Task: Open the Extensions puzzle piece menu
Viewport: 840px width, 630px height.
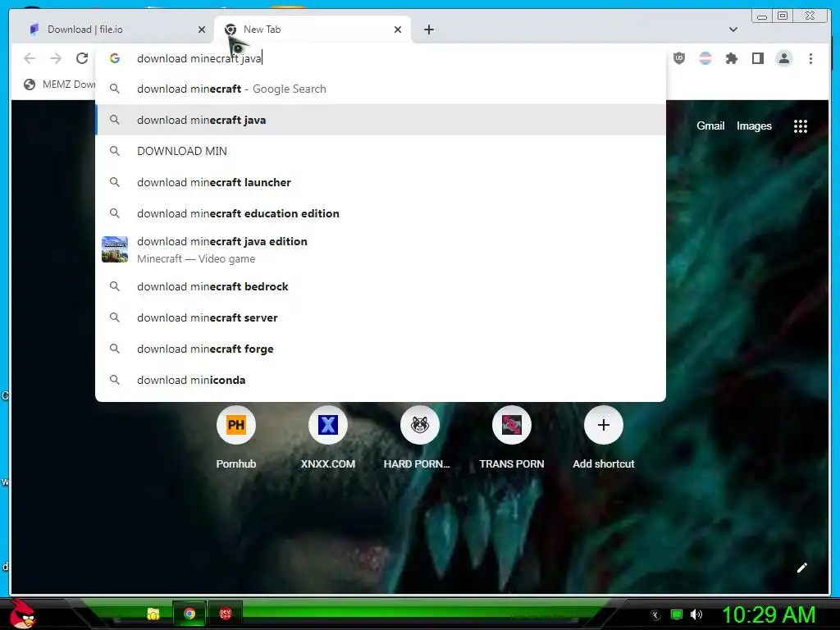Action: click(731, 58)
